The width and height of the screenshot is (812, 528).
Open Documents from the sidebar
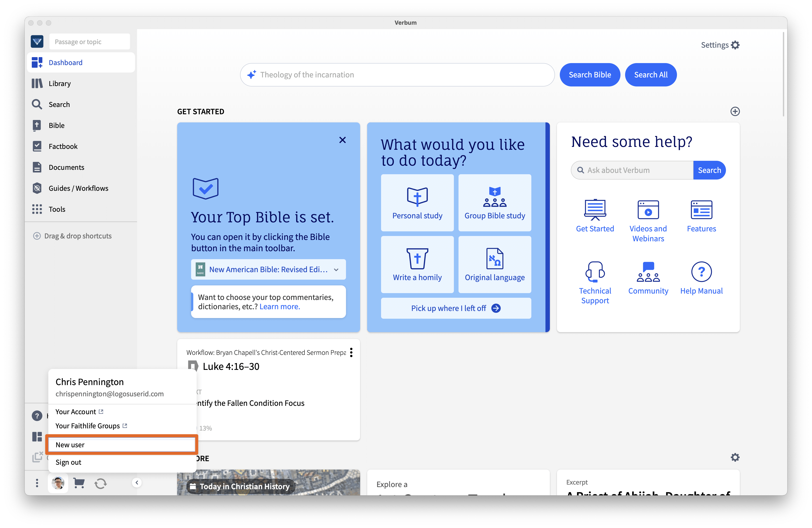point(81,167)
